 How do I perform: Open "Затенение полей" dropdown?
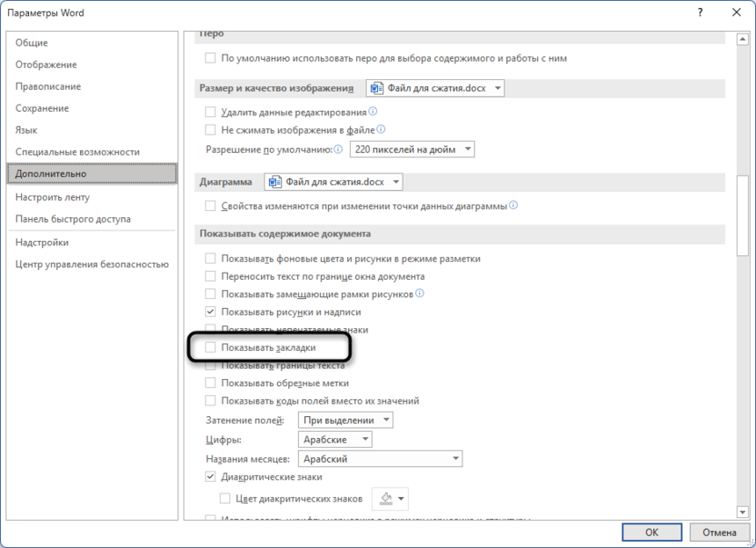pos(345,420)
